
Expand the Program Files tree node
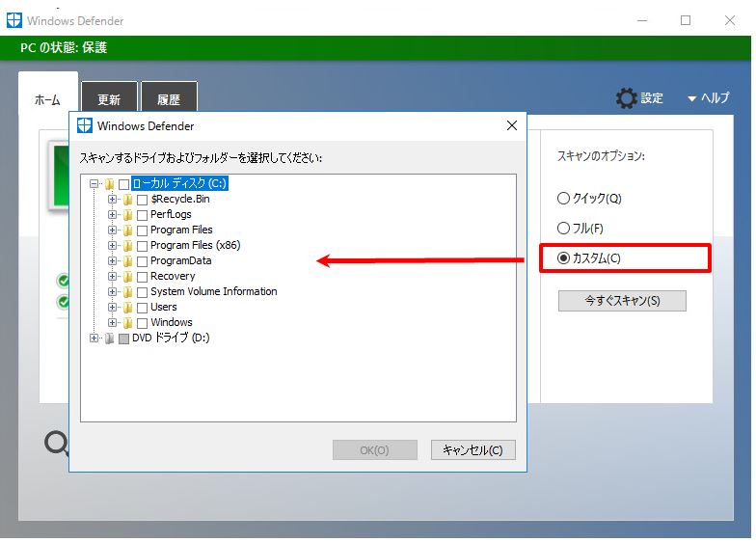(112, 230)
